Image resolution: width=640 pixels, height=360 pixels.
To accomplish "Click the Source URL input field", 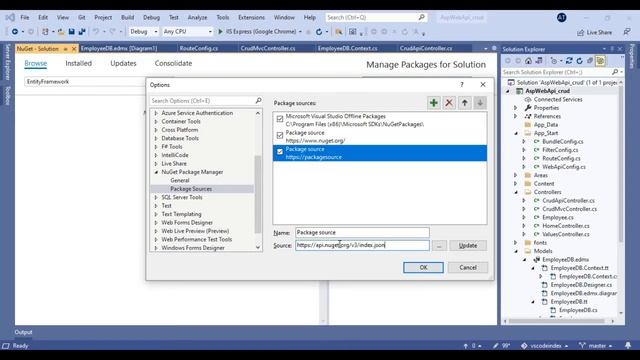I will (x=362, y=245).
